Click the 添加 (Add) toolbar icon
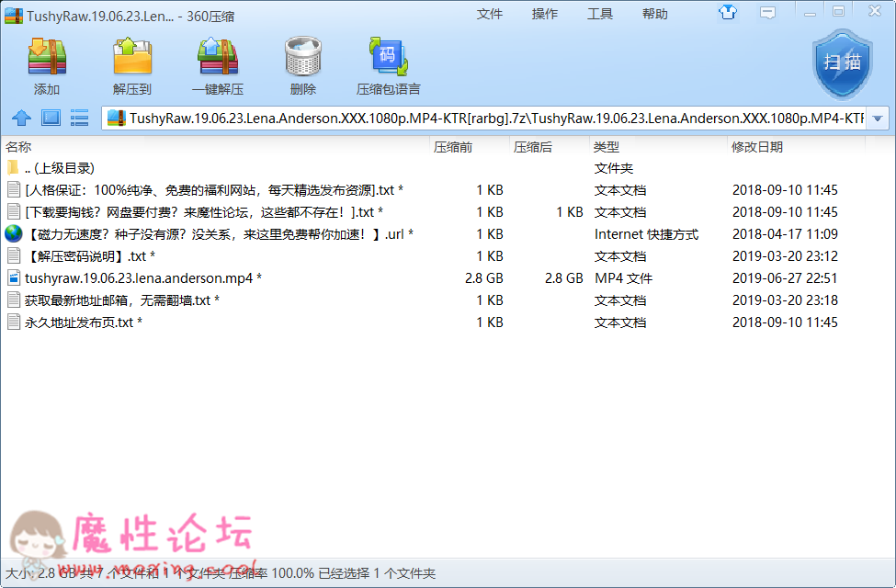This screenshot has width=896, height=588. pos(45,57)
